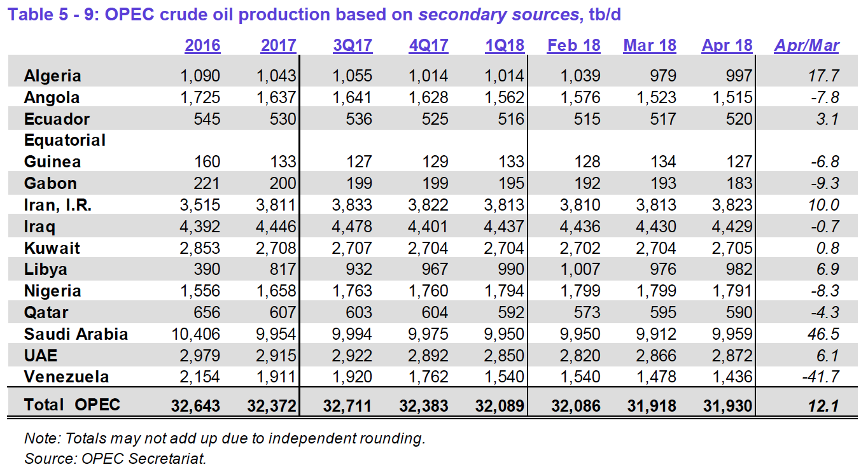Viewport: 868px width, 474px height.
Task: Click the 1Q18 column header
Action: 505,45
